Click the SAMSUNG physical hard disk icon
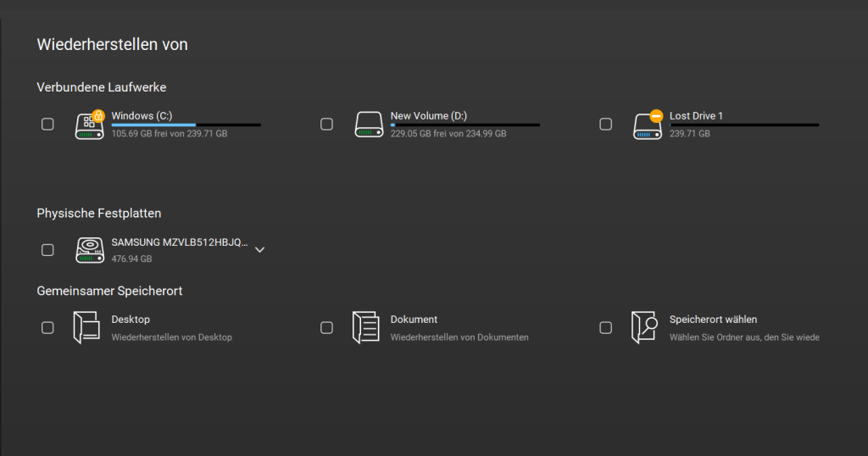Image resolution: width=868 pixels, height=456 pixels. [x=89, y=250]
